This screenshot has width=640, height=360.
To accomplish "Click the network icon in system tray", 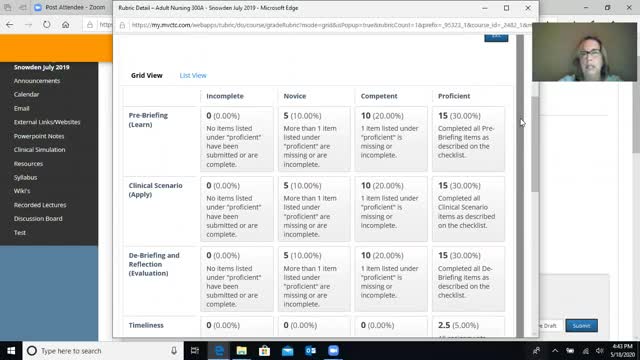I will click(x=585, y=351).
